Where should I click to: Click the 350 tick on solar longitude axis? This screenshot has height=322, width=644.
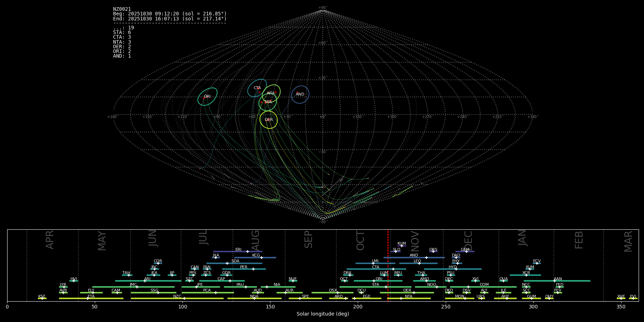[621, 307]
